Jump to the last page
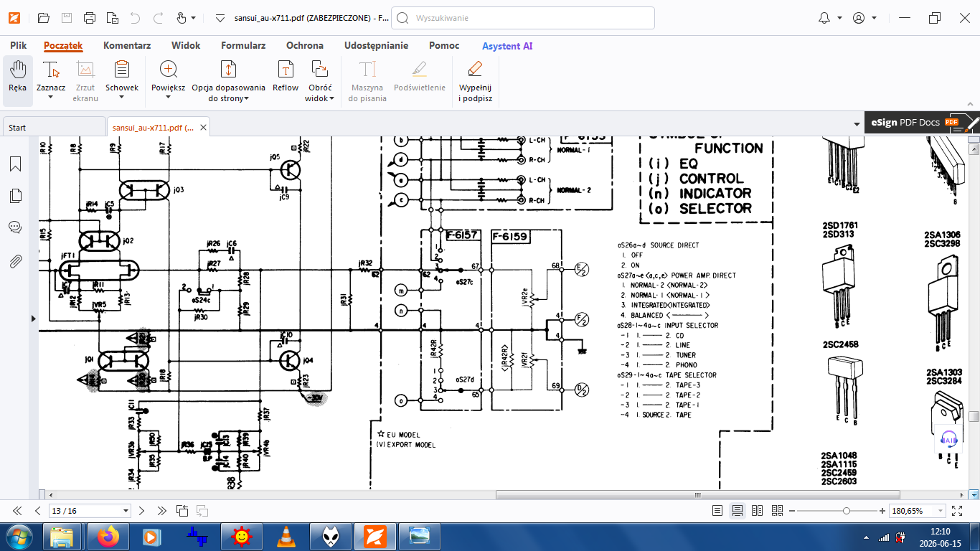The height and width of the screenshot is (551, 980). pos(161,511)
